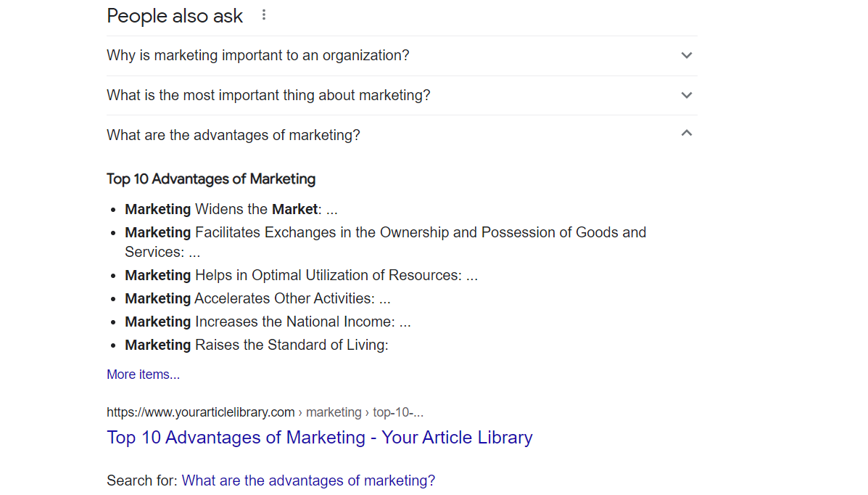
Task: Collapse the "advantages of marketing" answer chevron
Action: 687,134
